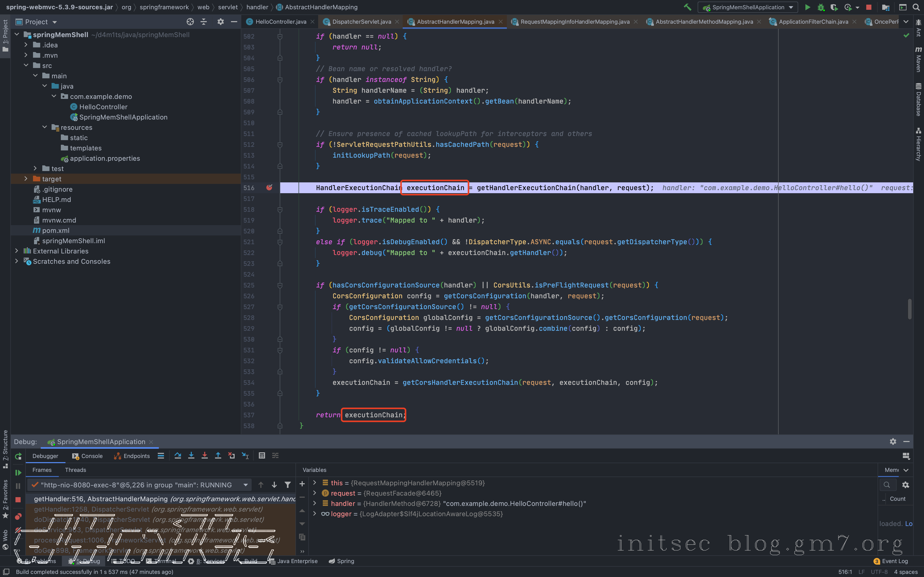Select the pom.xml file in the Project tree

click(x=56, y=231)
